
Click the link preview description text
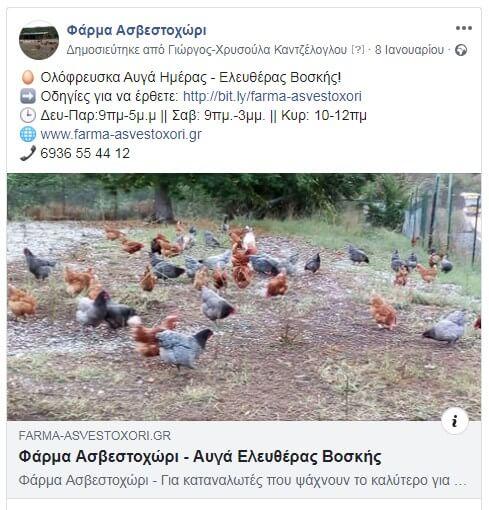(x=242, y=481)
